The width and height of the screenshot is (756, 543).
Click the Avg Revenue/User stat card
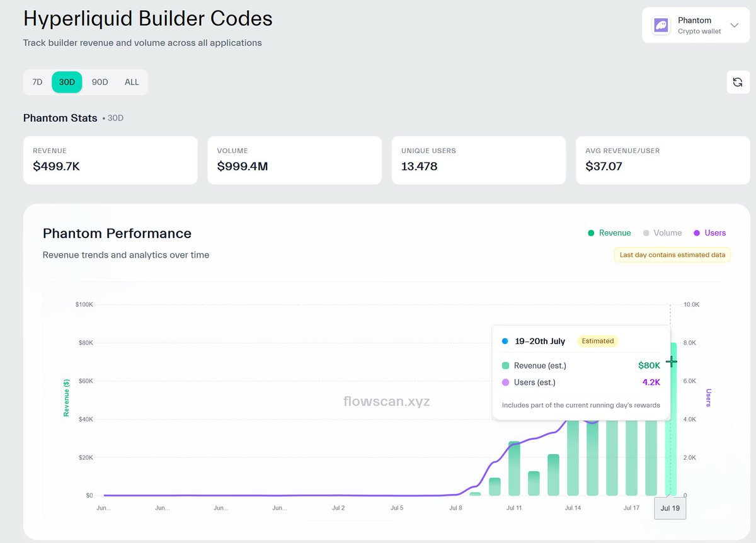click(x=663, y=160)
